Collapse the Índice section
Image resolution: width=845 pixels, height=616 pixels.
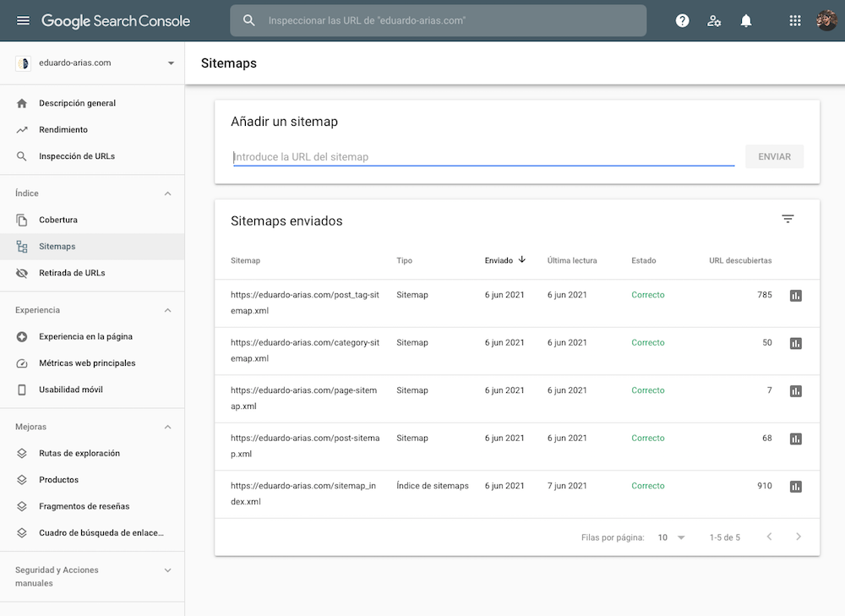pos(167,194)
